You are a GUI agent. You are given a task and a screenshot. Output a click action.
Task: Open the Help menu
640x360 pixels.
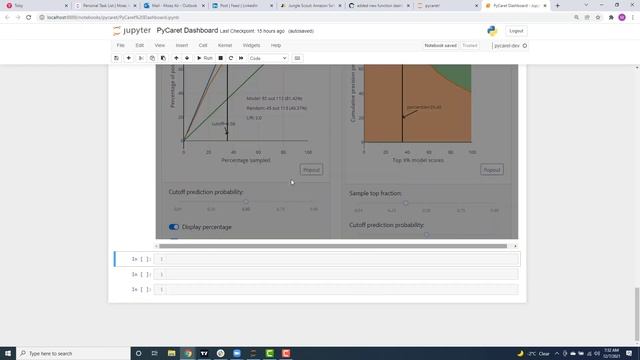click(276, 45)
